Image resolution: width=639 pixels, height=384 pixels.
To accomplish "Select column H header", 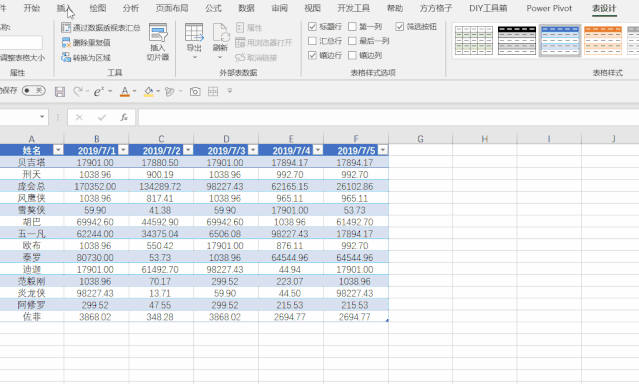I will pos(485,139).
